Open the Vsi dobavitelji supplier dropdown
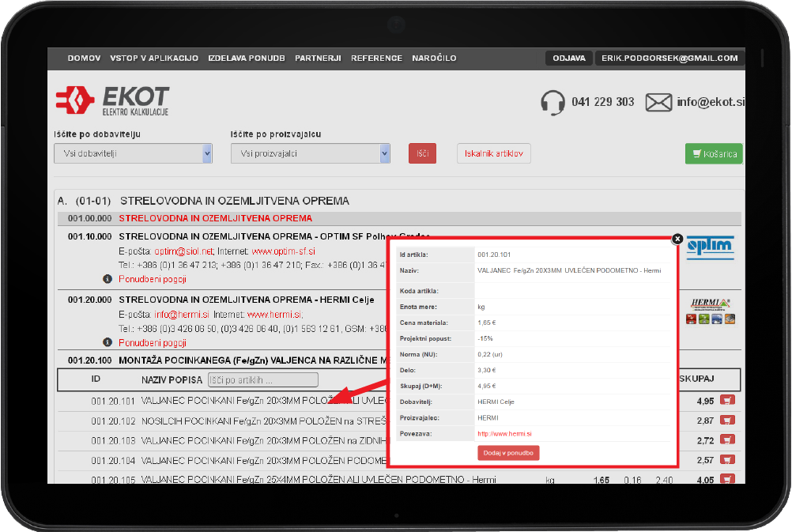The image size is (792, 532). [x=133, y=153]
